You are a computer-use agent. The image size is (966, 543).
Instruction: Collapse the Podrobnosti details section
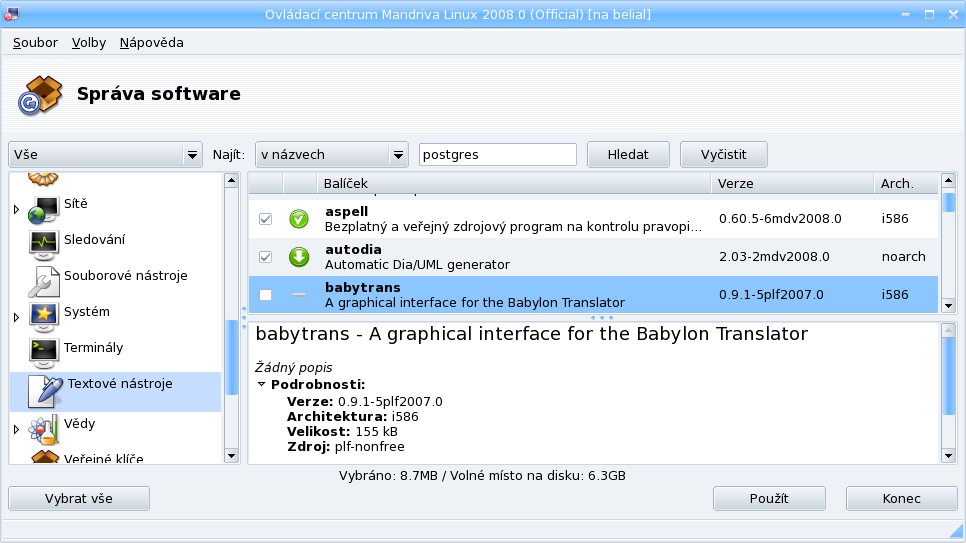pyautogui.click(x=262, y=384)
